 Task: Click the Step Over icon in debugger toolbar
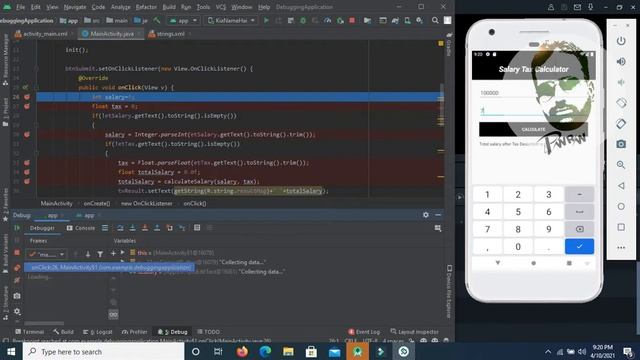pos(120,228)
